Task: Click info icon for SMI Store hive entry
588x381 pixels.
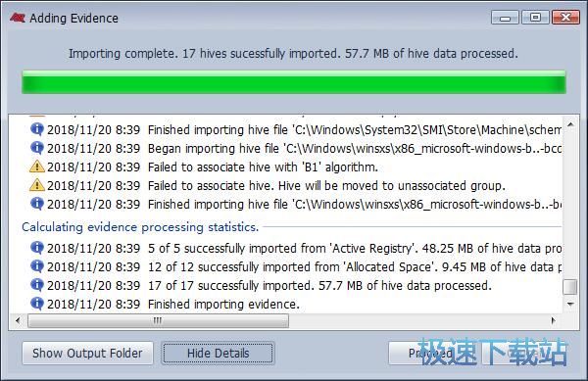Action: pyautogui.click(x=37, y=129)
